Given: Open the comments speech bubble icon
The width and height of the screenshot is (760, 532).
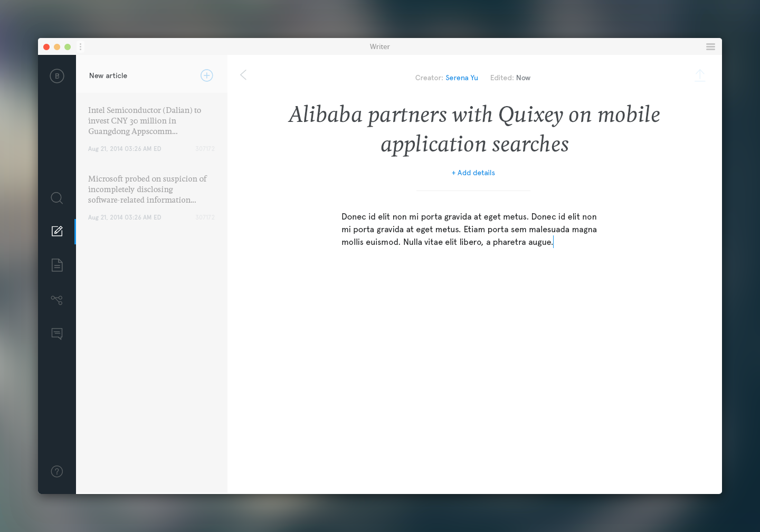Looking at the screenshot, I should tap(57, 334).
